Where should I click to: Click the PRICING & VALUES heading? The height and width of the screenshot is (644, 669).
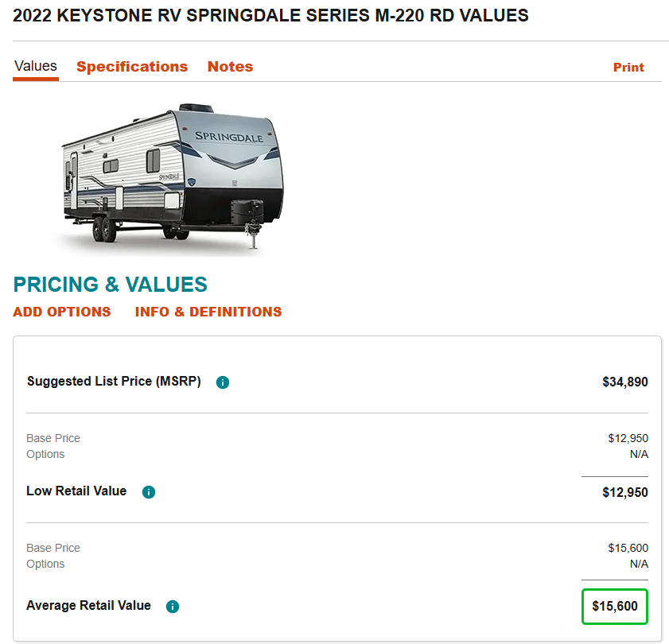coord(111,285)
